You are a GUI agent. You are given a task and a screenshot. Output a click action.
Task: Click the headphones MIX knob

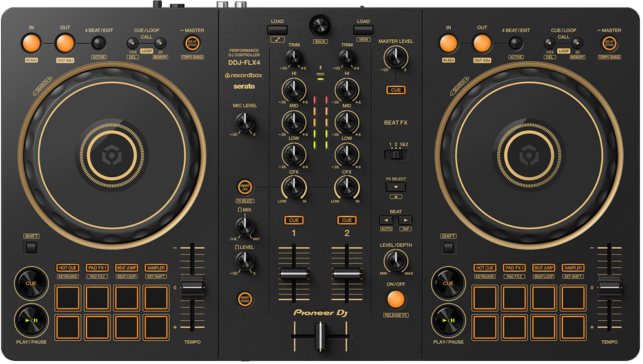244,225
